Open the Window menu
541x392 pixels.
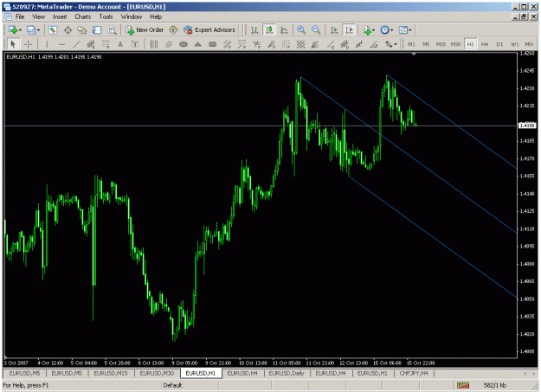point(131,16)
